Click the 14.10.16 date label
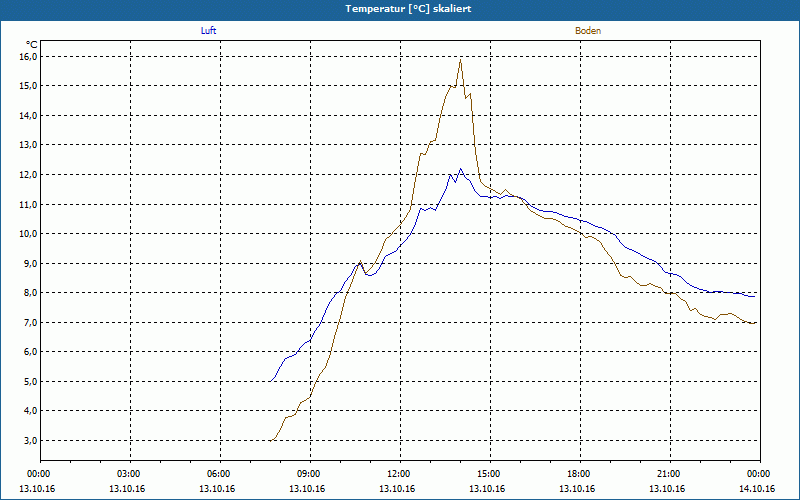Viewport: 800px width, 500px height. tap(757, 489)
